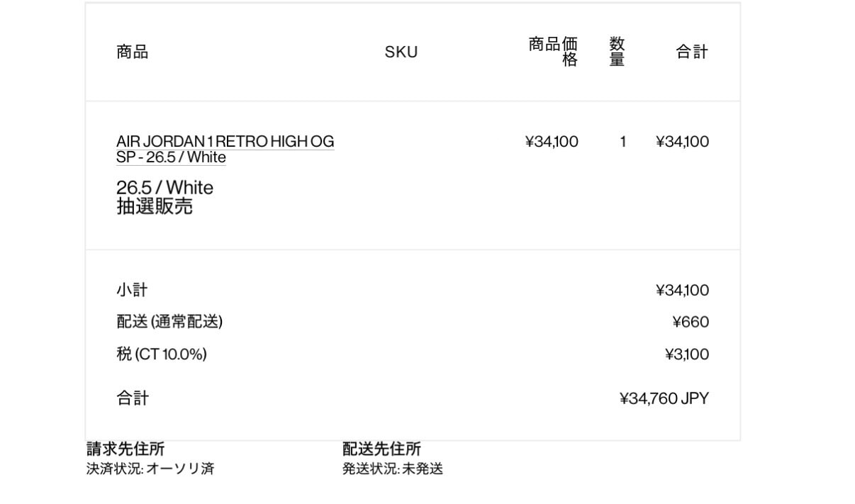Click the ¥3,100 tax amount
Image resolution: width=855 pixels, height=504 pixels.
[x=686, y=354]
